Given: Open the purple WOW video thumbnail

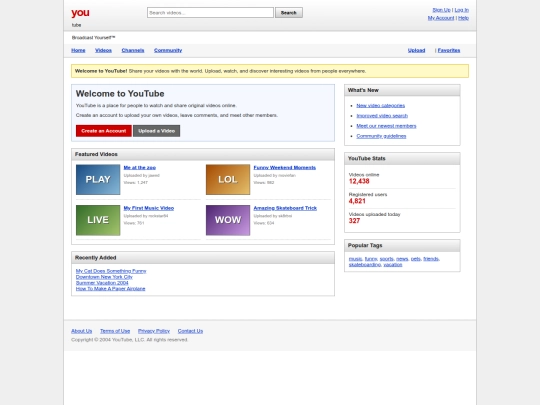Looking at the screenshot, I should click(x=228, y=220).
